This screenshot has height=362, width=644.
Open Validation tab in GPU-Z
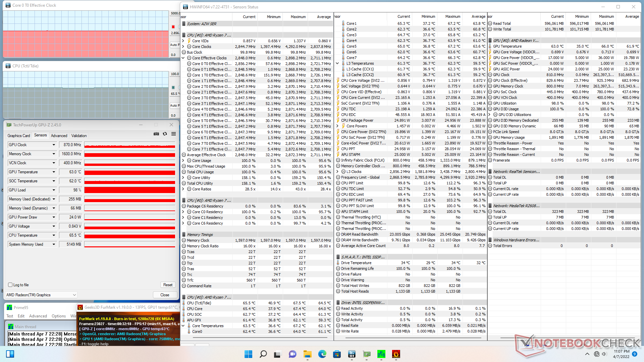79,136
